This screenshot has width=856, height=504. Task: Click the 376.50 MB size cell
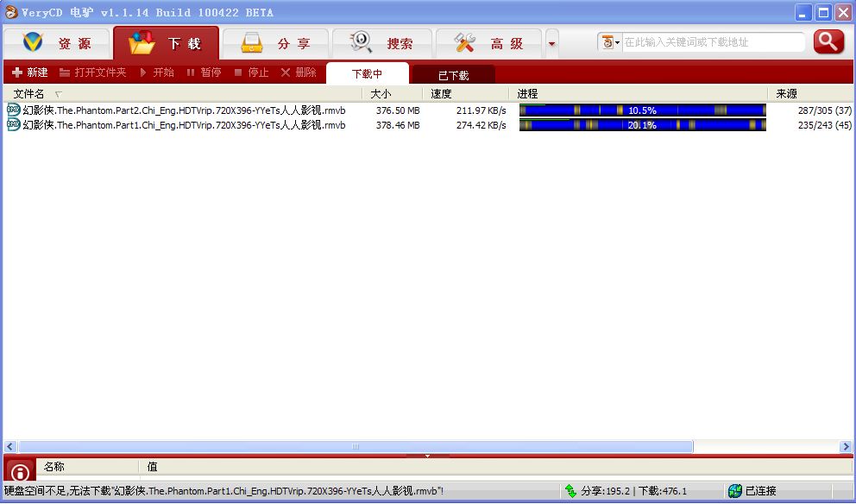click(x=398, y=110)
